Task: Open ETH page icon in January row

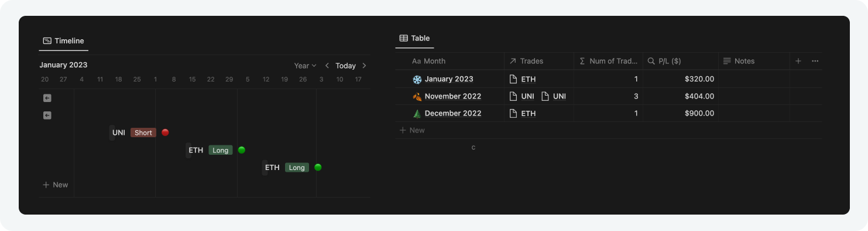Action: coord(513,79)
